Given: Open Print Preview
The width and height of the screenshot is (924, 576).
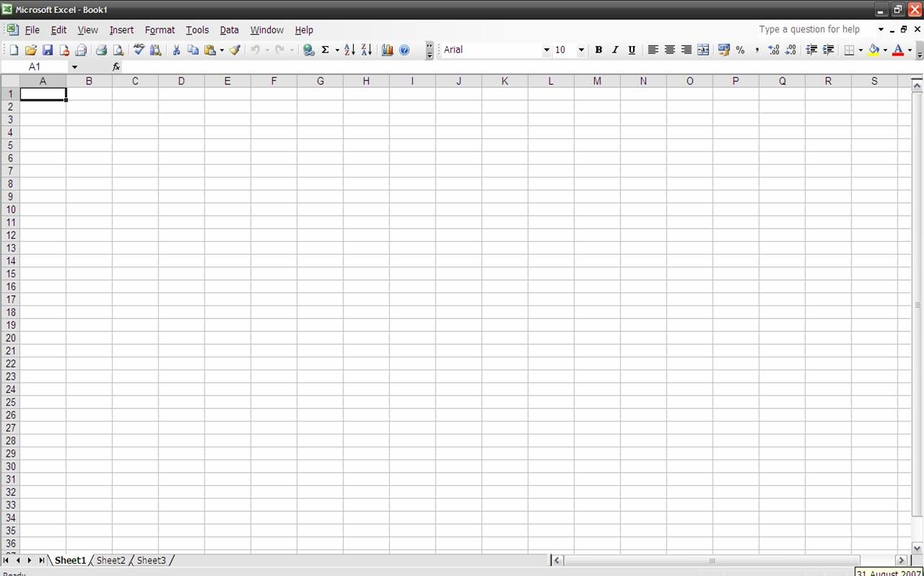Looking at the screenshot, I should [x=120, y=50].
